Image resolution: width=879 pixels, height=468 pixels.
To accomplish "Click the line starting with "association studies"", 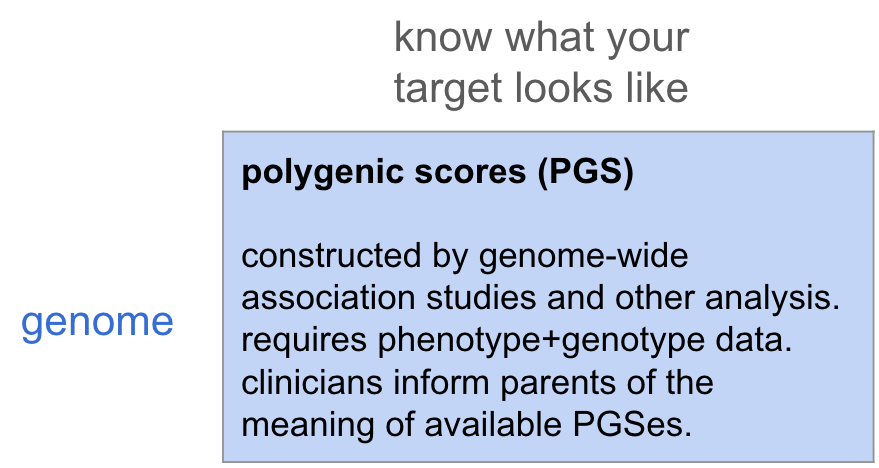I will pos(540,298).
